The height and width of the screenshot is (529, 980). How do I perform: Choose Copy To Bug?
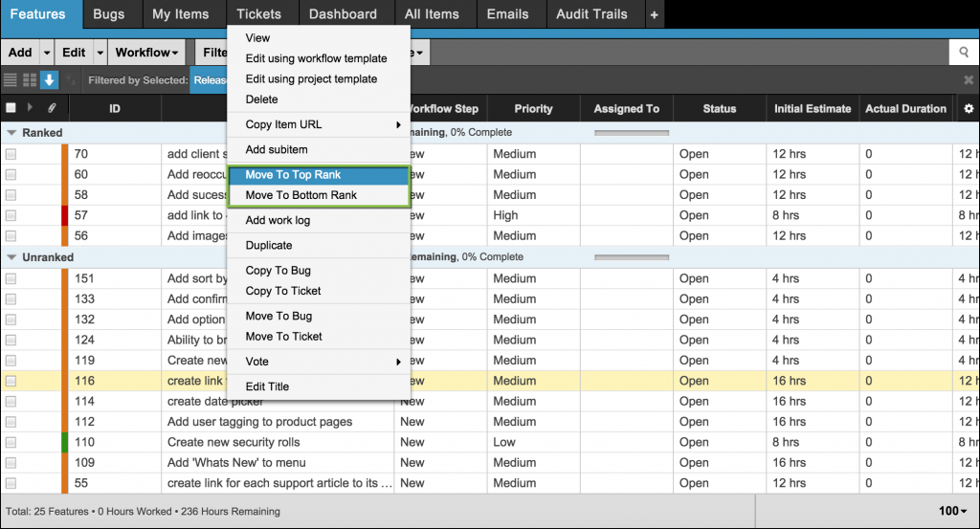[318, 271]
